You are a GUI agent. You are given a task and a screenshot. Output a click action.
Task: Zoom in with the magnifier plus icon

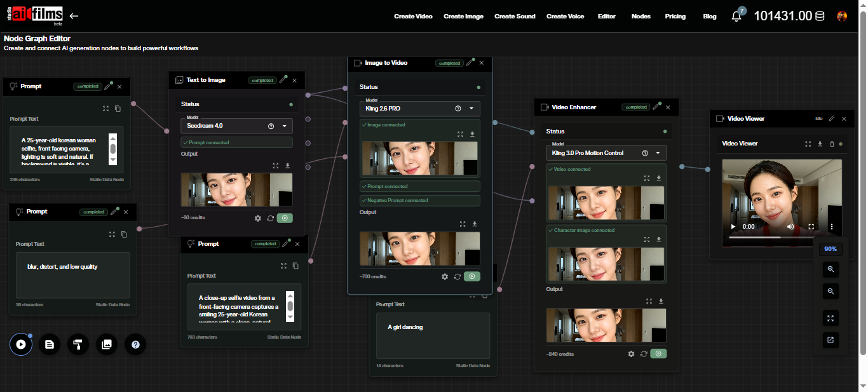[831, 269]
